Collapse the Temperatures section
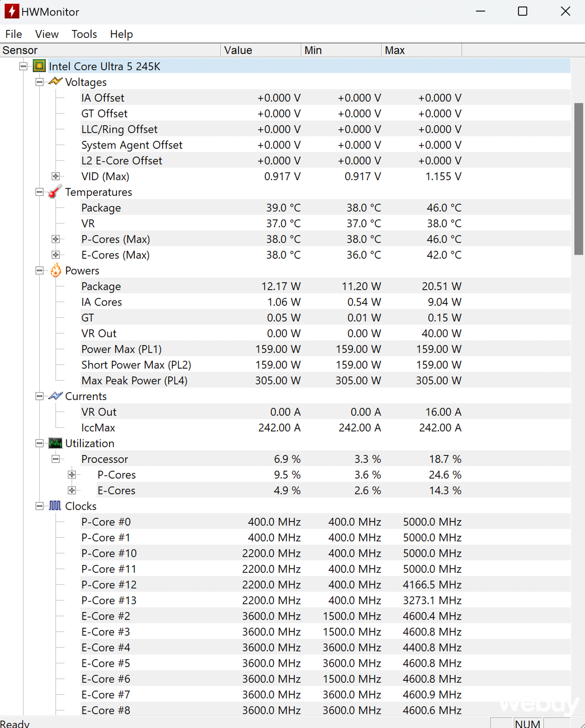 pos(39,192)
